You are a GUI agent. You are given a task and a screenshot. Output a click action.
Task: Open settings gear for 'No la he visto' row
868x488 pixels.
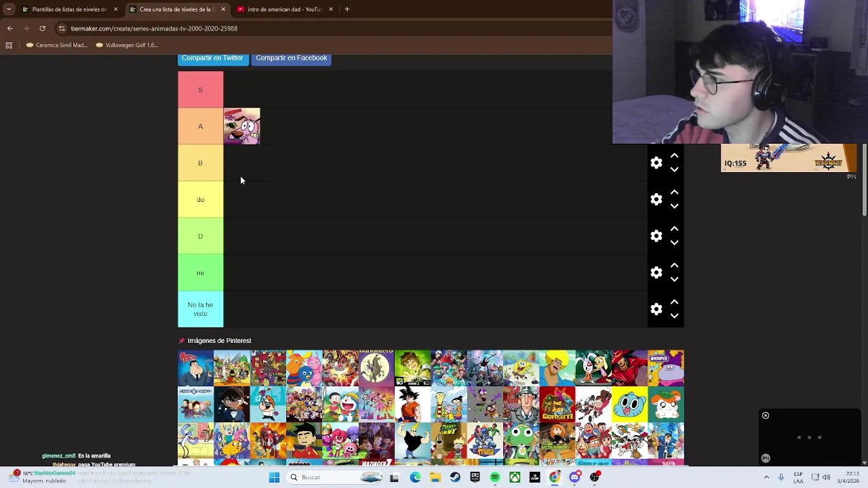click(x=656, y=309)
